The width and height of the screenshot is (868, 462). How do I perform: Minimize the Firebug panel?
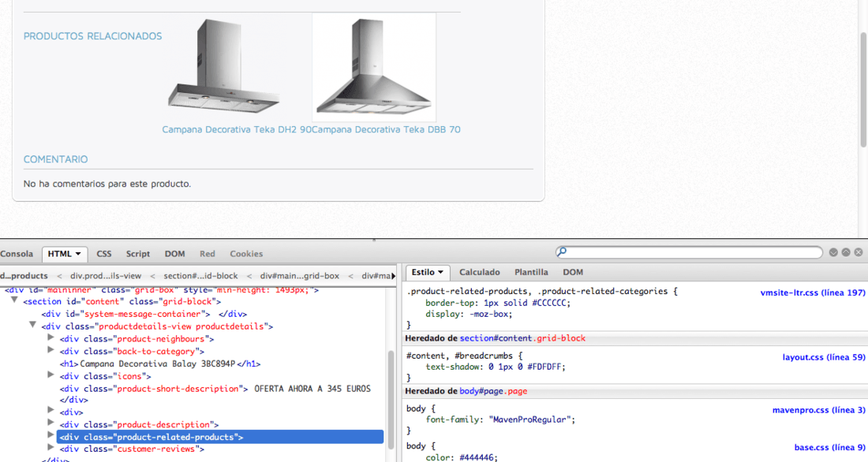pos(833,252)
